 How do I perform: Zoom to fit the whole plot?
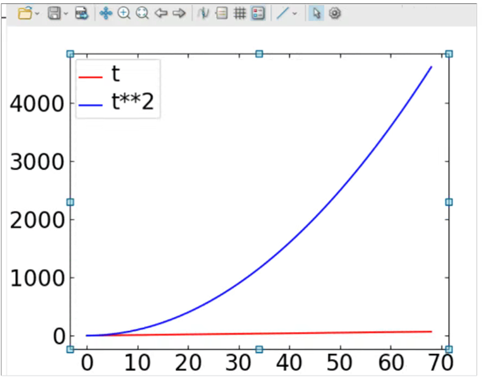142,13
